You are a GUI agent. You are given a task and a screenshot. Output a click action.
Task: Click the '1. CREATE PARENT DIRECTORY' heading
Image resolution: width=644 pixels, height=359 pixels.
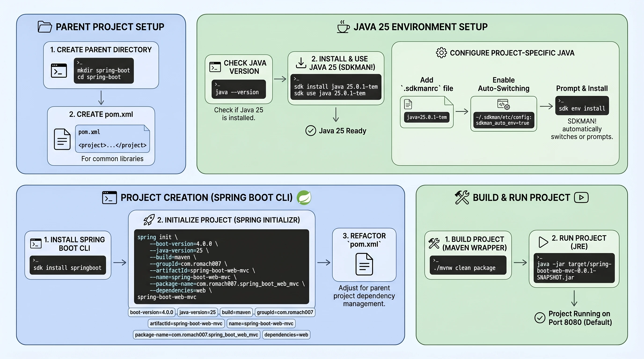101,50
